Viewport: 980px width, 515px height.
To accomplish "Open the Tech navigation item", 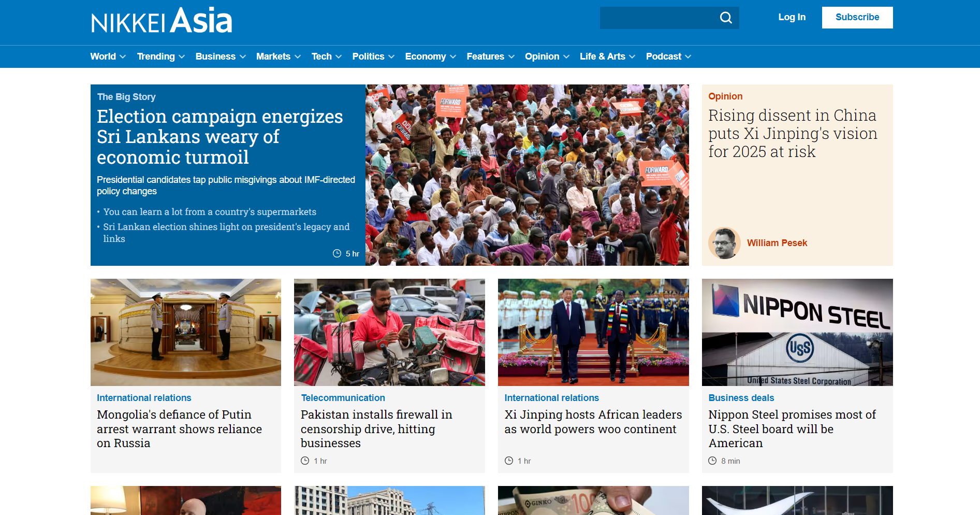I will (321, 56).
